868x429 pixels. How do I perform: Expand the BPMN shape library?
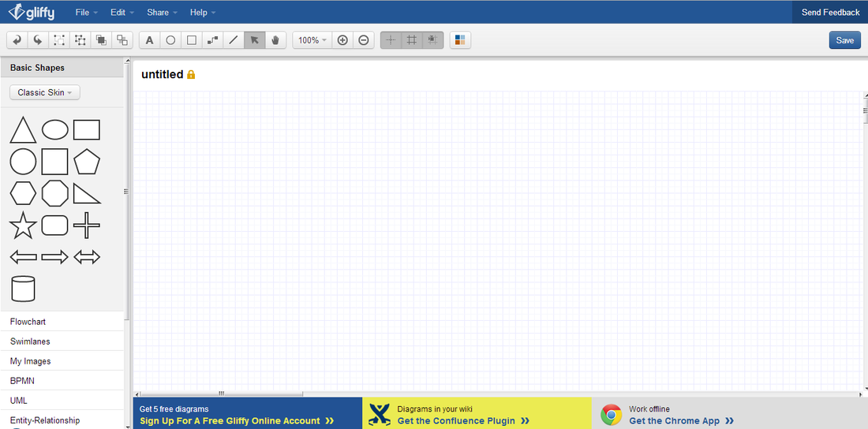62,381
